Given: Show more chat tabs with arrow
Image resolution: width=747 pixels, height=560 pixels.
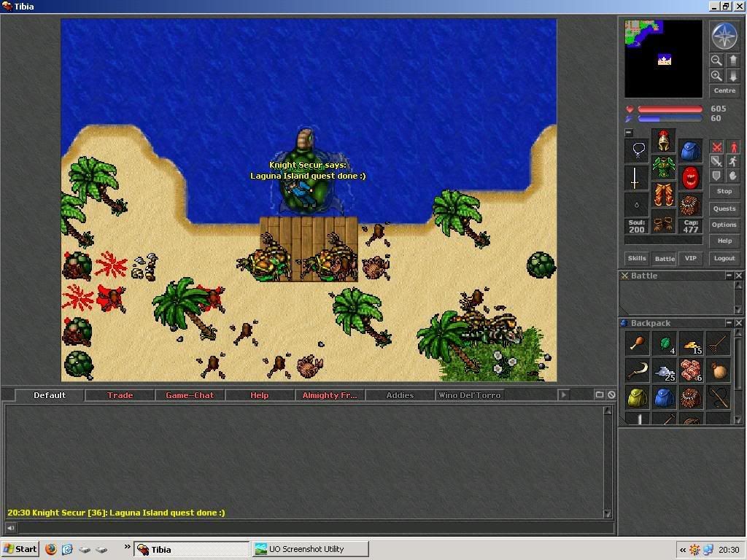Looking at the screenshot, I should click(564, 394).
